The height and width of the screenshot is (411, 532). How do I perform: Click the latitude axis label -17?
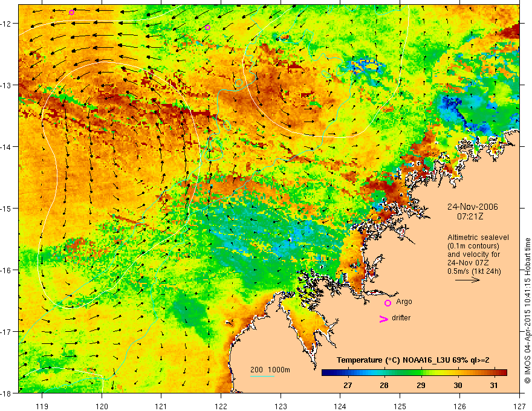[6, 332]
